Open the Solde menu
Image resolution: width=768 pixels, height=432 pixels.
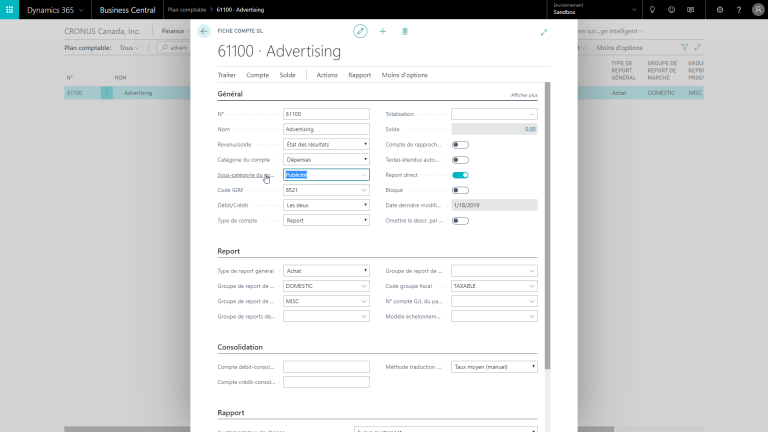click(287, 75)
